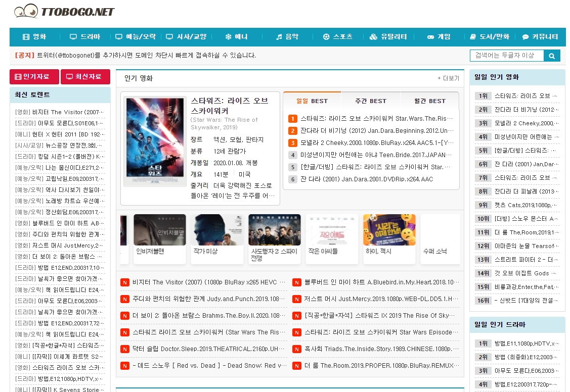Click the magnifier search button
Viewport: 570px width, 392px height.
(x=552, y=56)
